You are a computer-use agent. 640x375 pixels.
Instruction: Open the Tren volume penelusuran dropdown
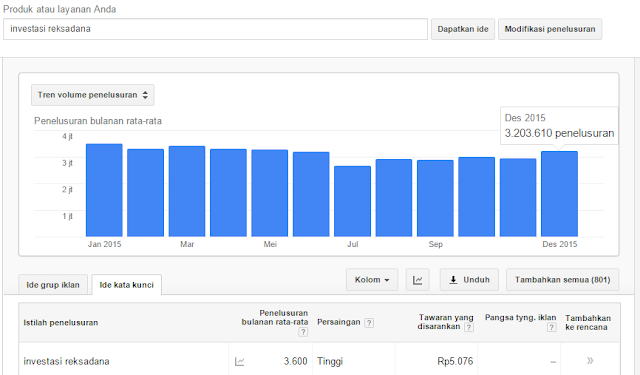(93, 95)
